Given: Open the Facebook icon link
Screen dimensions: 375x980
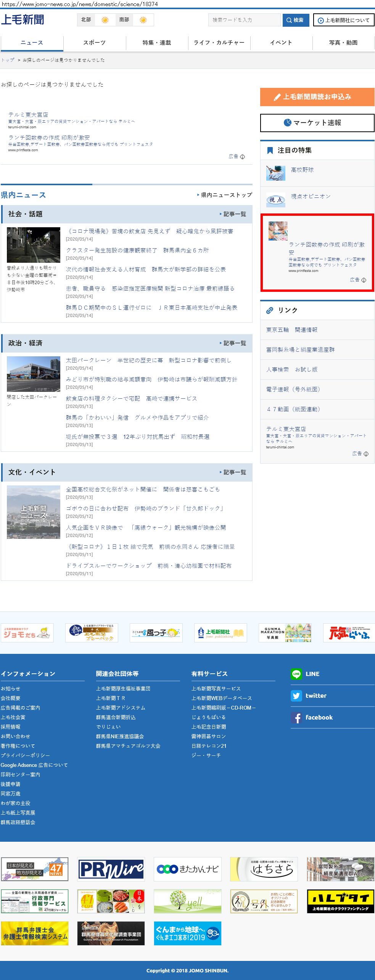Looking at the screenshot, I should (296, 717).
